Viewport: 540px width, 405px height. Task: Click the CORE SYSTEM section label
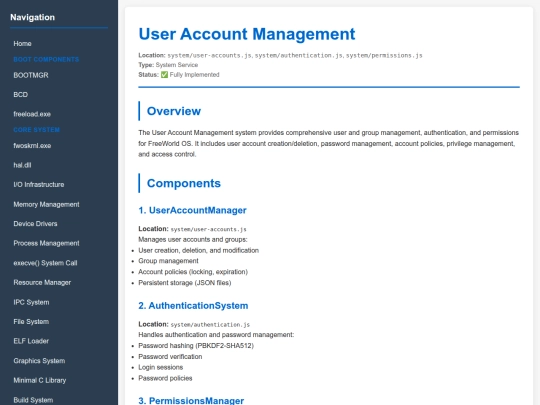tap(37, 130)
